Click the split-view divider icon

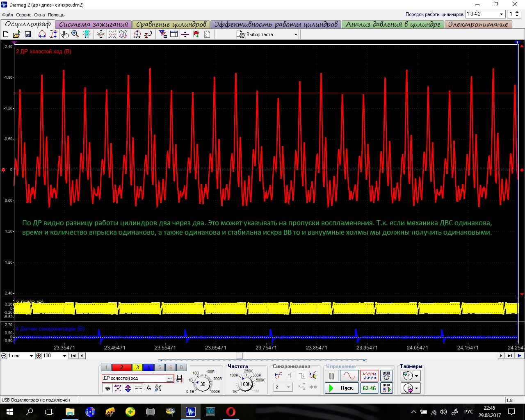pos(185,34)
